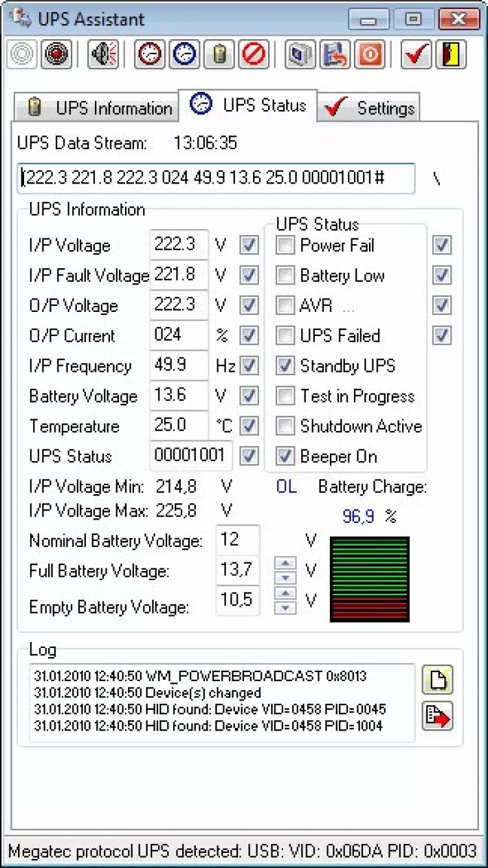Click the orange power button icon
488x868 pixels.
[370, 54]
